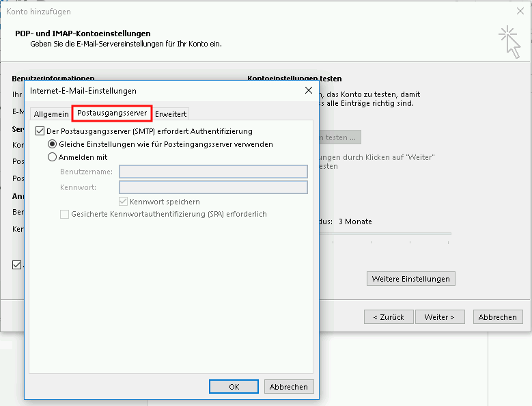Click the Benutzername input field
This screenshot has height=406, width=532.
213,172
